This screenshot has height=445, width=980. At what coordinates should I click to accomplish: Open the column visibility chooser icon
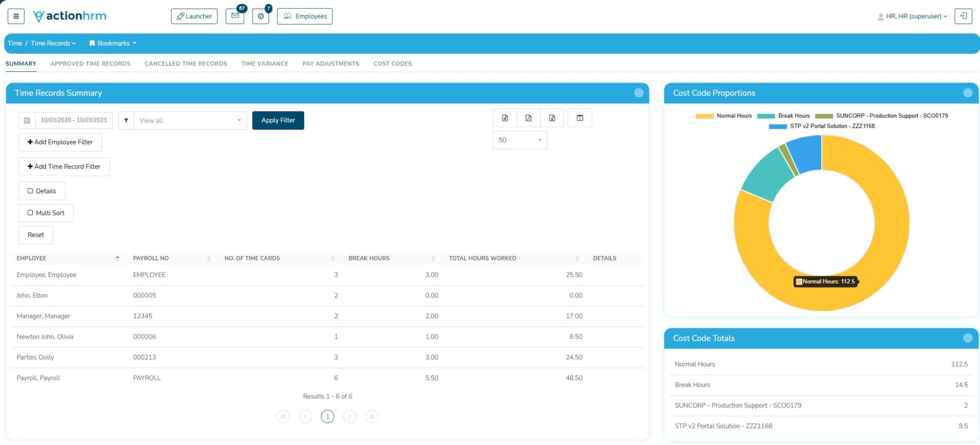click(579, 118)
